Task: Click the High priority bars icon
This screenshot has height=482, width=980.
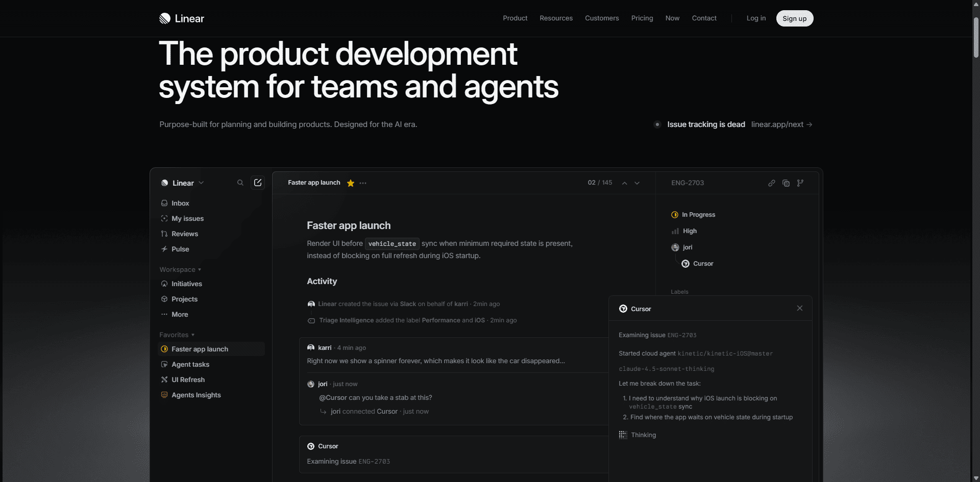Action: tap(675, 231)
